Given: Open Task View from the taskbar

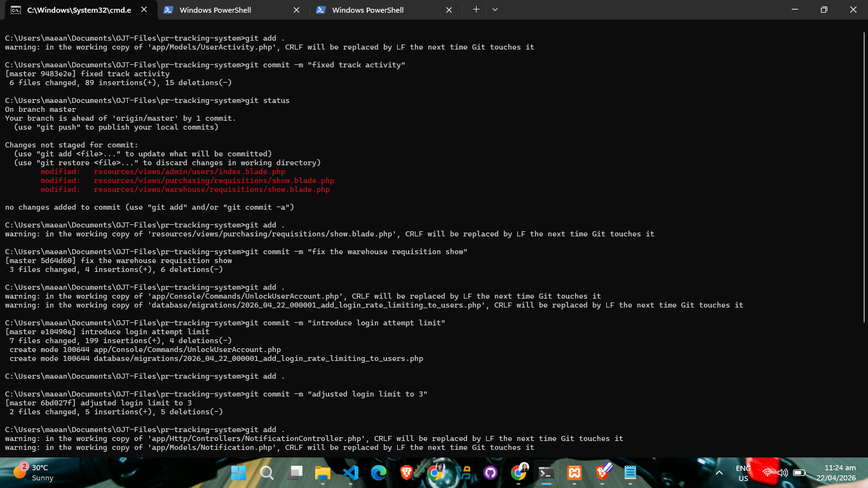Looking at the screenshot, I should pyautogui.click(x=295, y=473).
